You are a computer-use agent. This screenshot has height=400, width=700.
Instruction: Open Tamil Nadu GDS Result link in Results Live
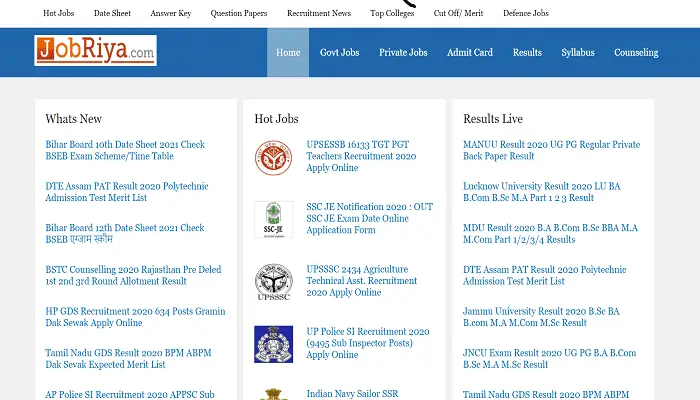pyautogui.click(x=546, y=394)
